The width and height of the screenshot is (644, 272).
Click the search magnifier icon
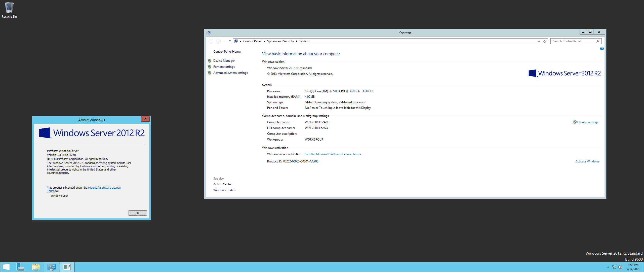click(x=598, y=41)
